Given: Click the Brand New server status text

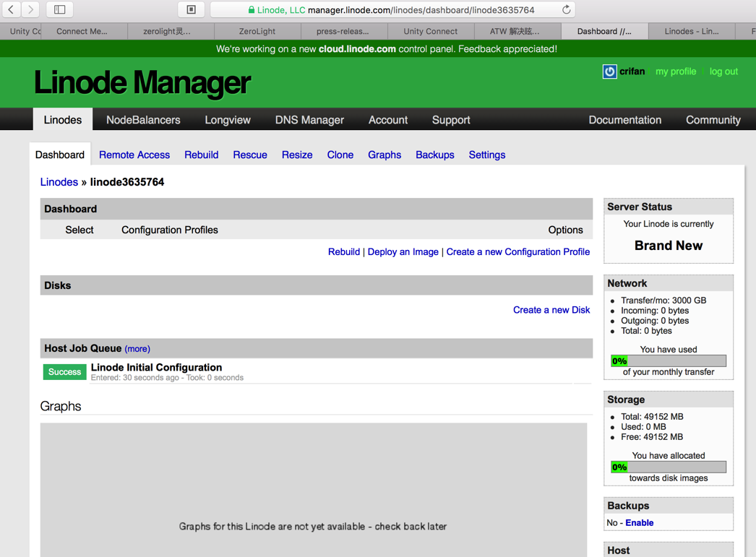Looking at the screenshot, I should (669, 245).
